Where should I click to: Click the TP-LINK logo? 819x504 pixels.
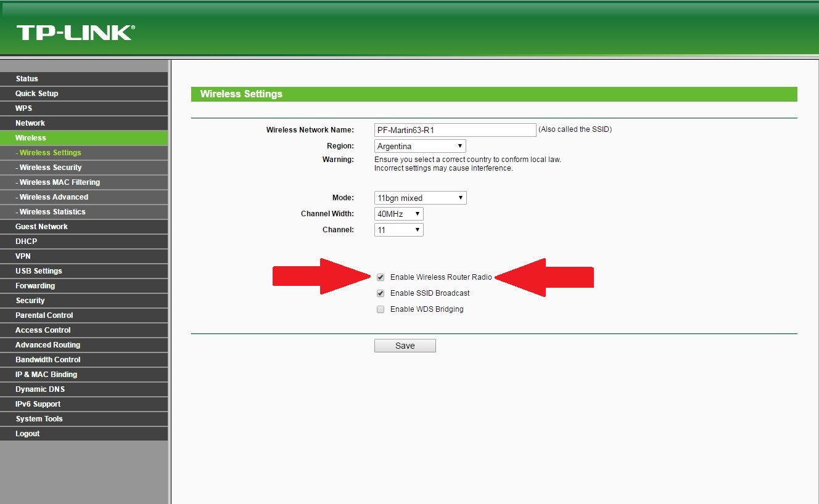[x=76, y=32]
